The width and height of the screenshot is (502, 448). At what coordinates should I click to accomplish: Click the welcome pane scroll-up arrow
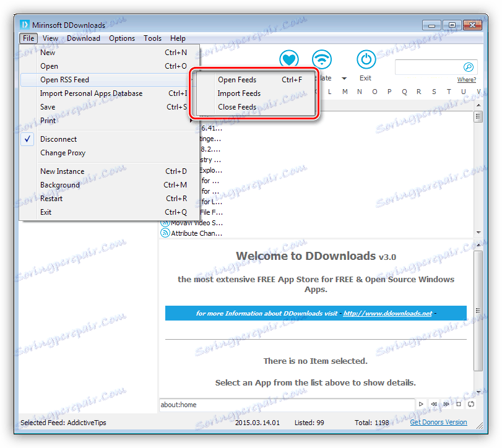[x=478, y=245]
